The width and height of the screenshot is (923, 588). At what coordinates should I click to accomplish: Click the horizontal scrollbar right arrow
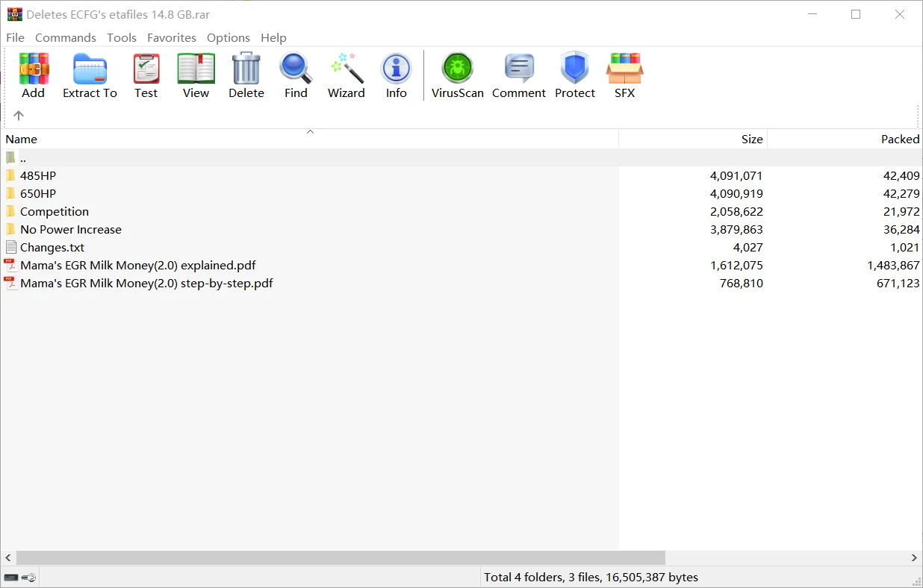tap(914, 557)
